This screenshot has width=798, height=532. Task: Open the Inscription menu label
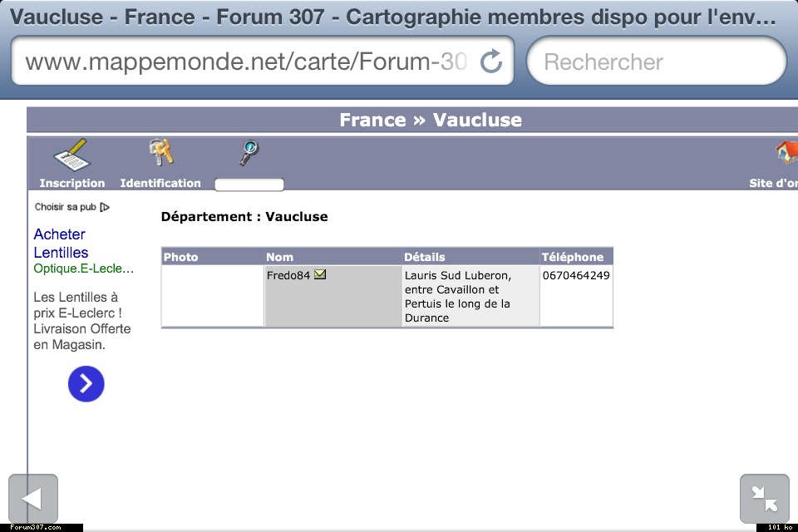tap(72, 183)
